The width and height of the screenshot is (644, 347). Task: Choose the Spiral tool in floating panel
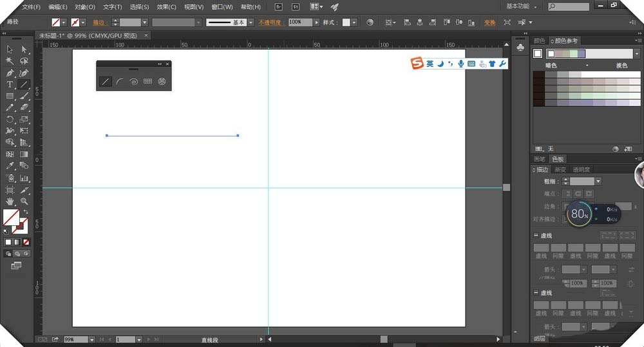(x=133, y=82)
